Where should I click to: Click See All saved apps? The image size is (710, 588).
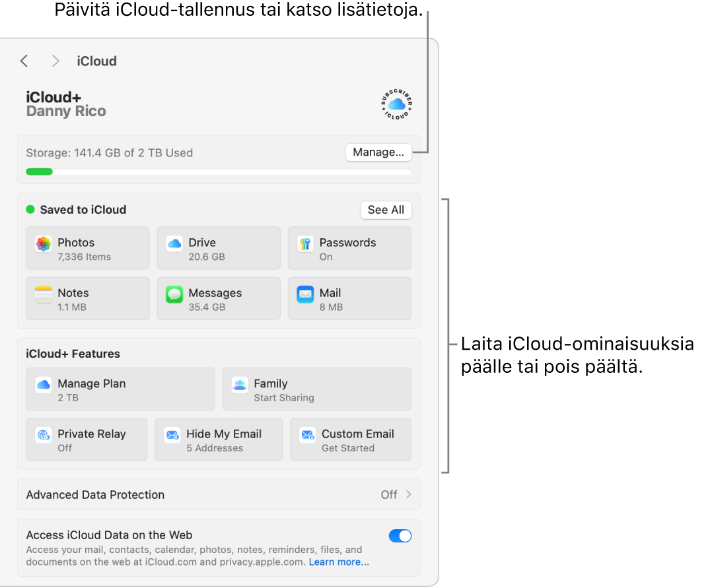click(386, 210)
